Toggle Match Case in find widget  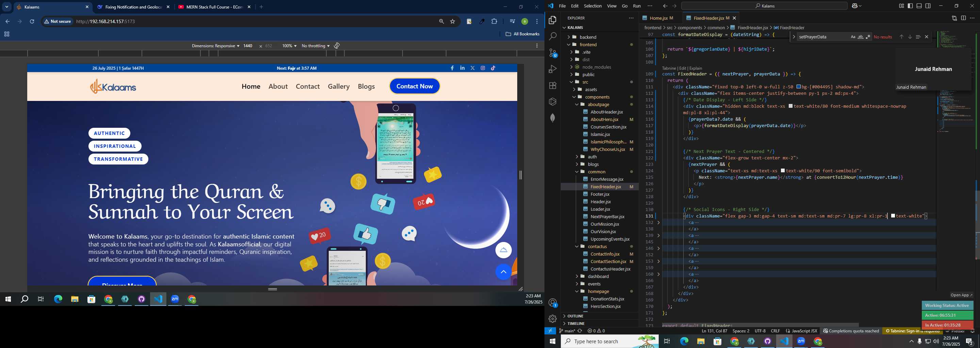pos(852,37)
